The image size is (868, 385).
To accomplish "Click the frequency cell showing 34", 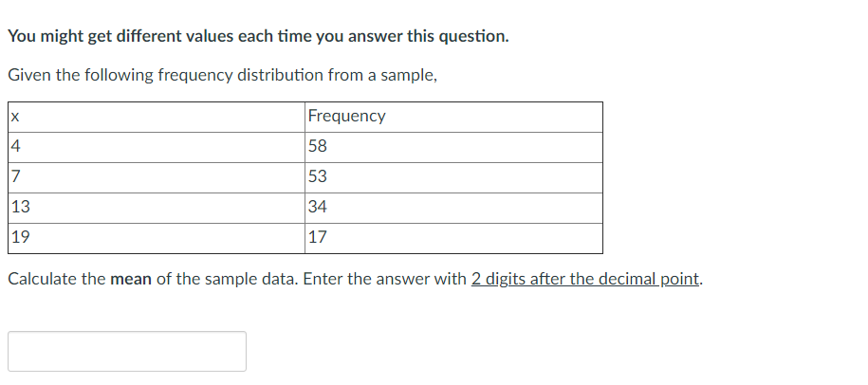I will (x=453, y=209).
